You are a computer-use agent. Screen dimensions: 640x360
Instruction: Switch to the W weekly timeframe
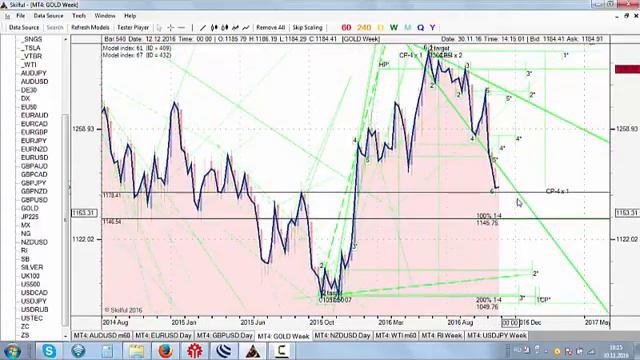tap(393, 28)
